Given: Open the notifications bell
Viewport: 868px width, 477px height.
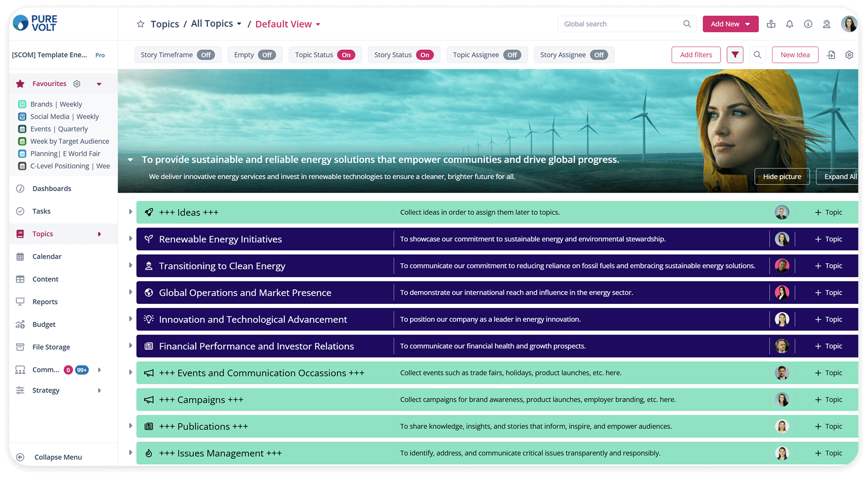Looking at the screenshot, I should [790, 24].
